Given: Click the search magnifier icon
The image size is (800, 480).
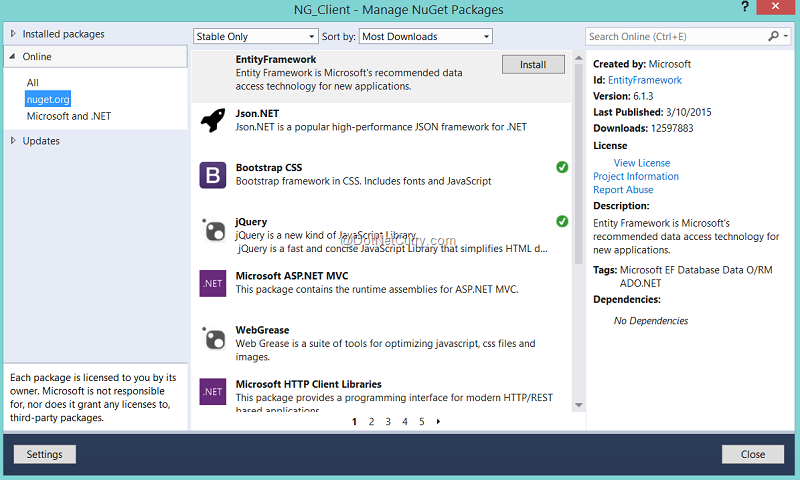Looking at the screenshot, I should 773,36.
